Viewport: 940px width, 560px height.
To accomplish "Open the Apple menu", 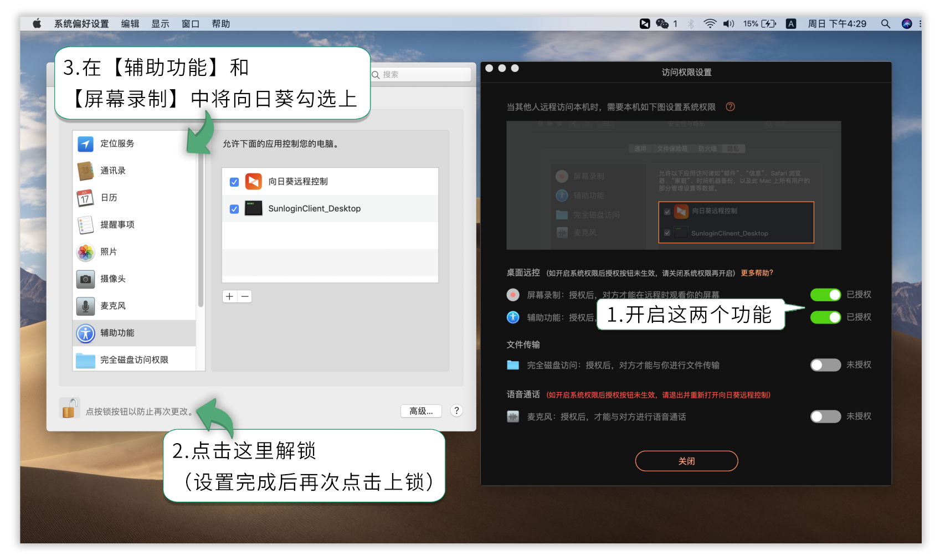I will pos(37,23).
